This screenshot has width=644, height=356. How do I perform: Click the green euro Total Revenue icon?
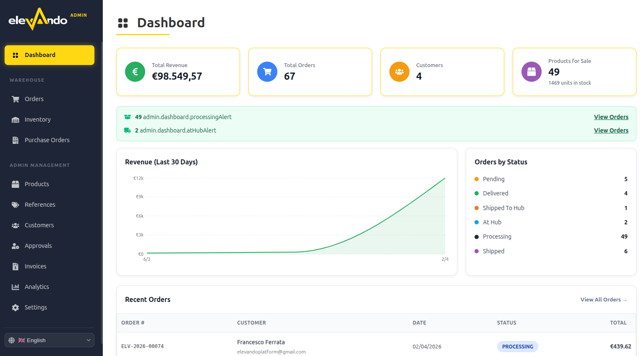point(135,72)
